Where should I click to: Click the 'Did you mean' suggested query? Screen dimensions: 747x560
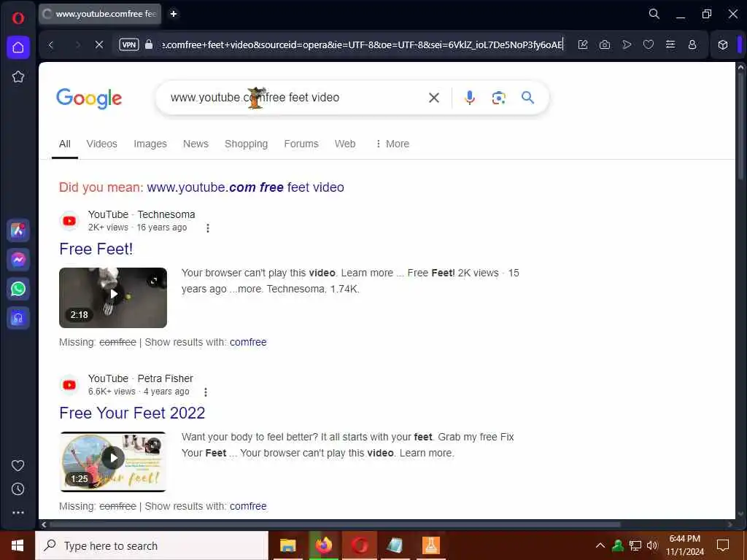point(245,187)
